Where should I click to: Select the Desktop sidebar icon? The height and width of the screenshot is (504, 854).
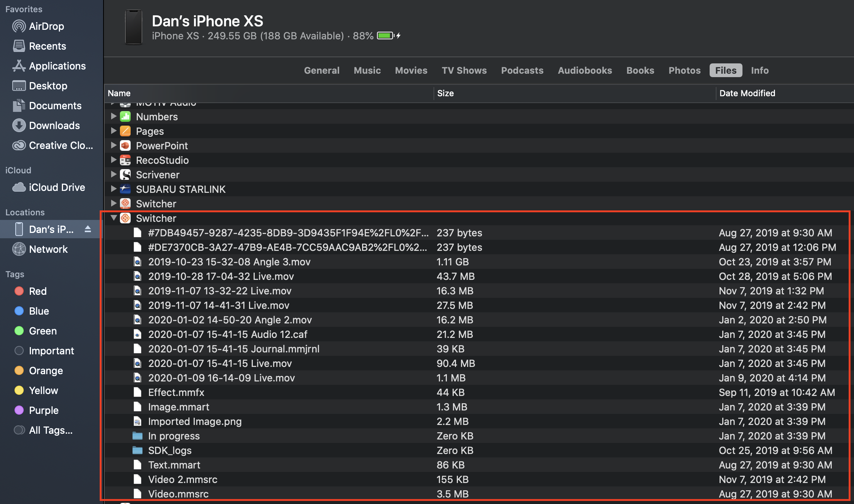[x=19, y=86]
